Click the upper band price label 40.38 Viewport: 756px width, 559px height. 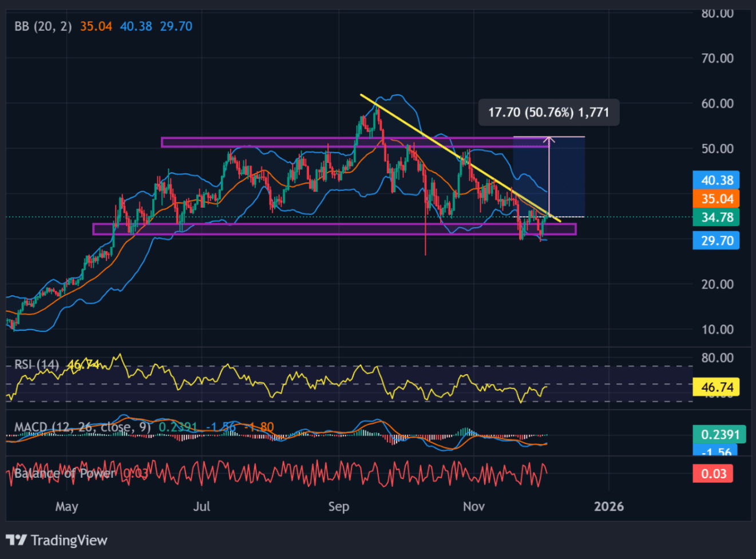[716, 180]
